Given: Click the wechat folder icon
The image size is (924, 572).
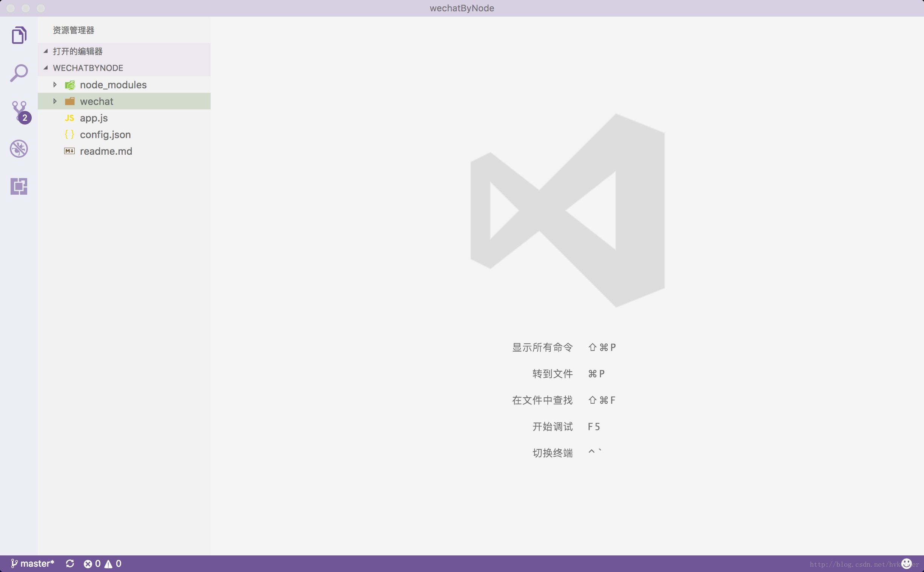Looking at the screenshot, I should click(x=70, y=101).
